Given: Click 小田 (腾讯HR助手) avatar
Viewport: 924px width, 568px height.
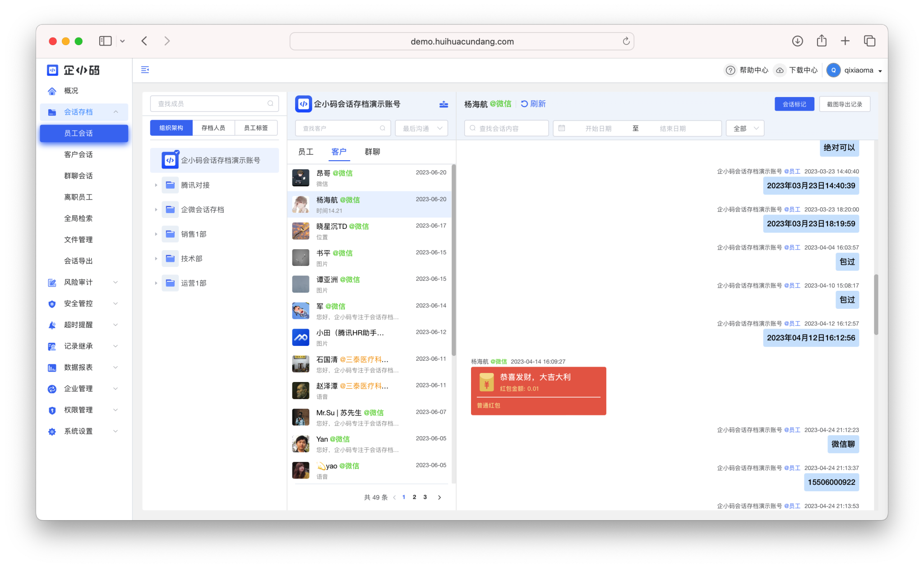Looking at the screenshot, I should point(300,338).
